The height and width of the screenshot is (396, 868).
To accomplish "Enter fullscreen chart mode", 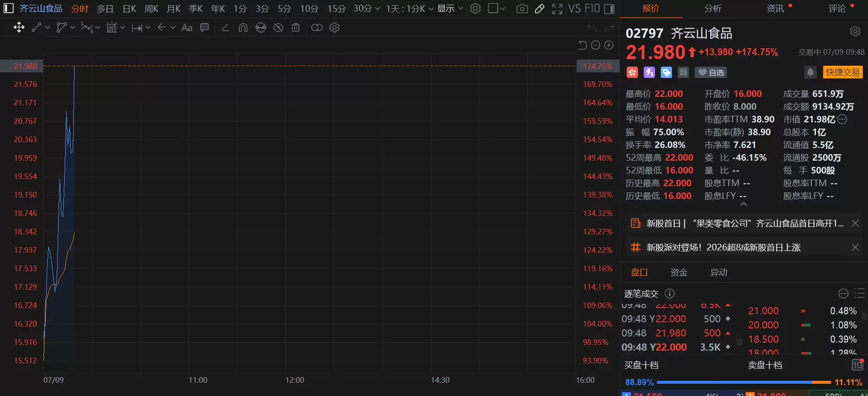I will pos(557,9).
